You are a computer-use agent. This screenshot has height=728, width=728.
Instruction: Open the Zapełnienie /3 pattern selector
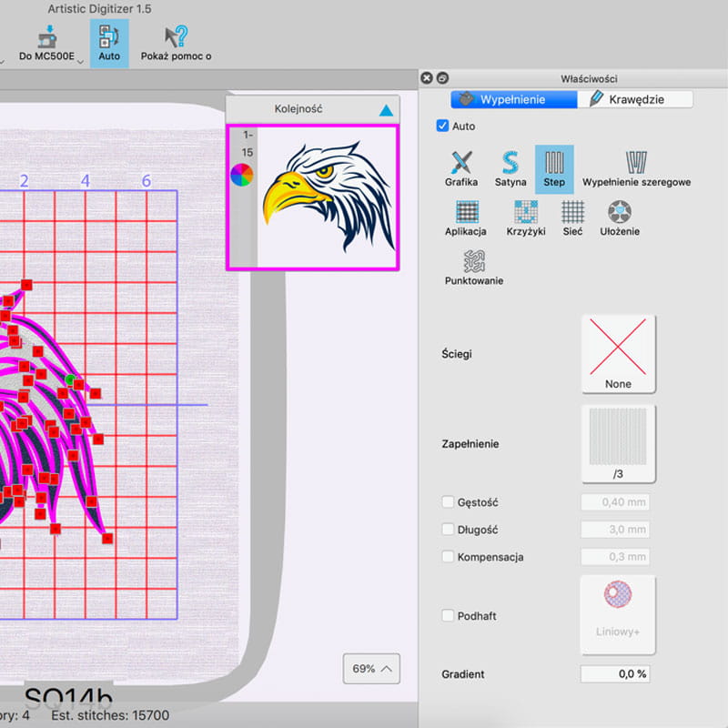pos(619,444)
